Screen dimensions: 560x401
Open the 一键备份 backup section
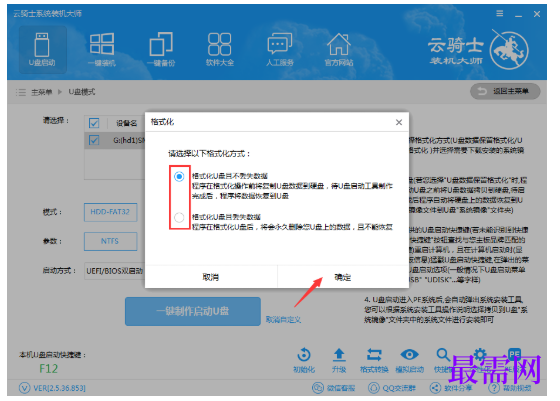[x=161, y=49]
